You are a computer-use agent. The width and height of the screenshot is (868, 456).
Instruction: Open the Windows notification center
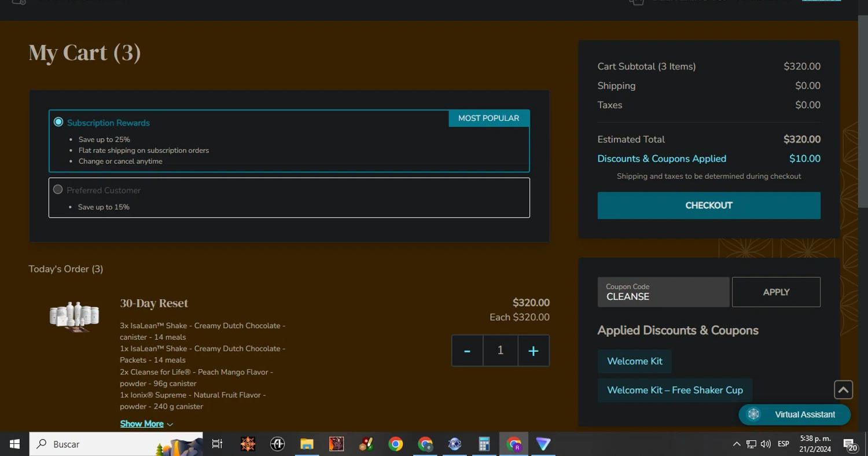(850, 444)
